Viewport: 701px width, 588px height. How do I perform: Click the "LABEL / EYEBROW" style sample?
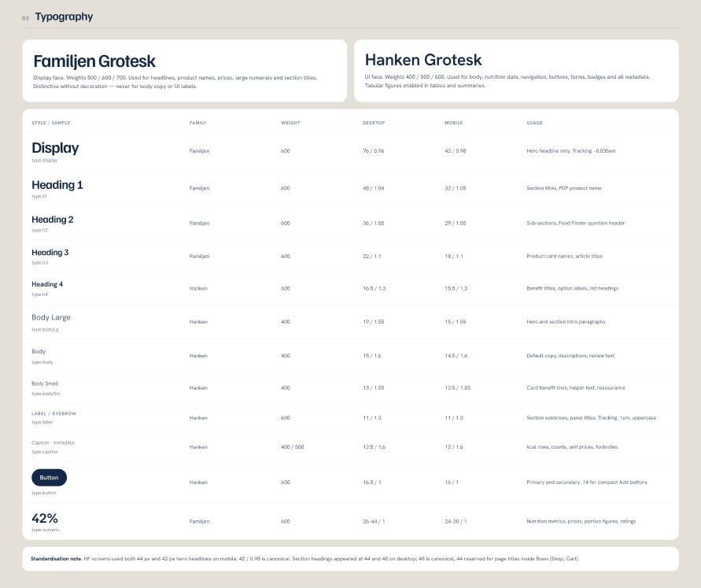(53, 413)
